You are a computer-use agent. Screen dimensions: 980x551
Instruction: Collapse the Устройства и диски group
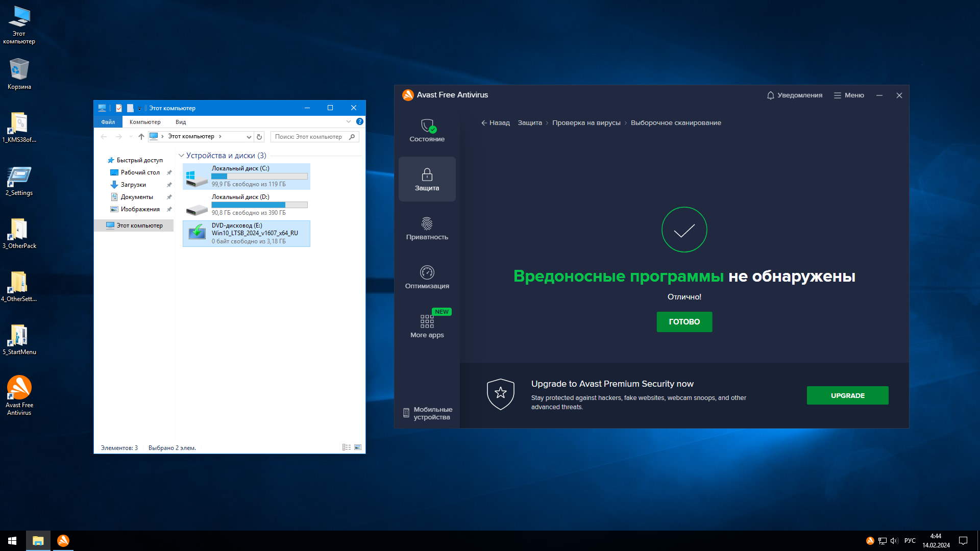181,156
